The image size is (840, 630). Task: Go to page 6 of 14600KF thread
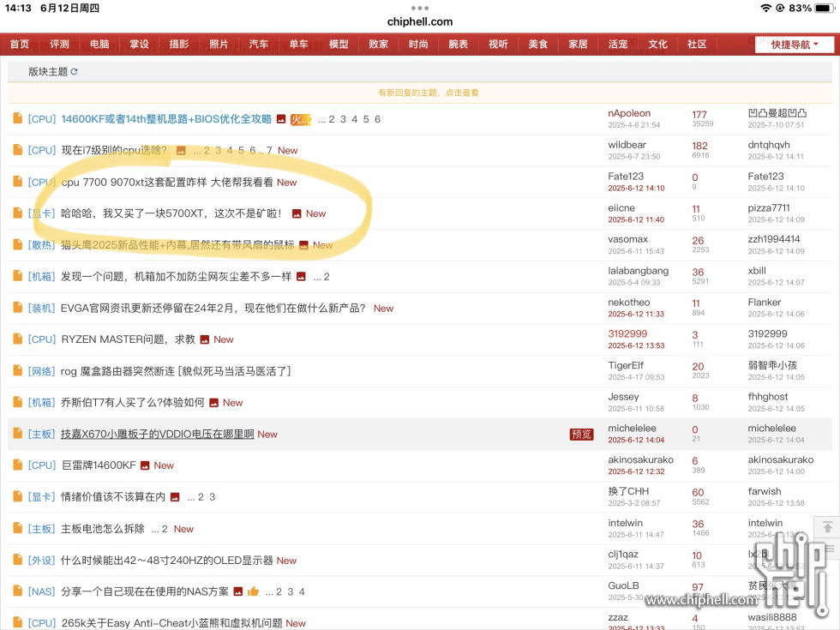click(x=378, y=119)
